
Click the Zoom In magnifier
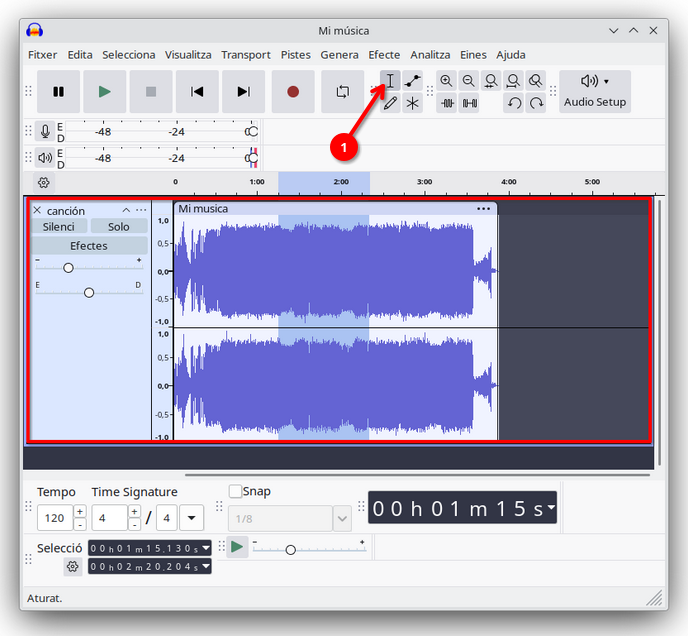click(x=446, y=81)
